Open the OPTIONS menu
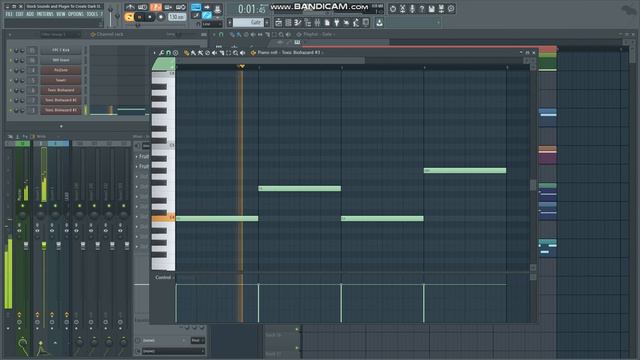 (76, 14)
